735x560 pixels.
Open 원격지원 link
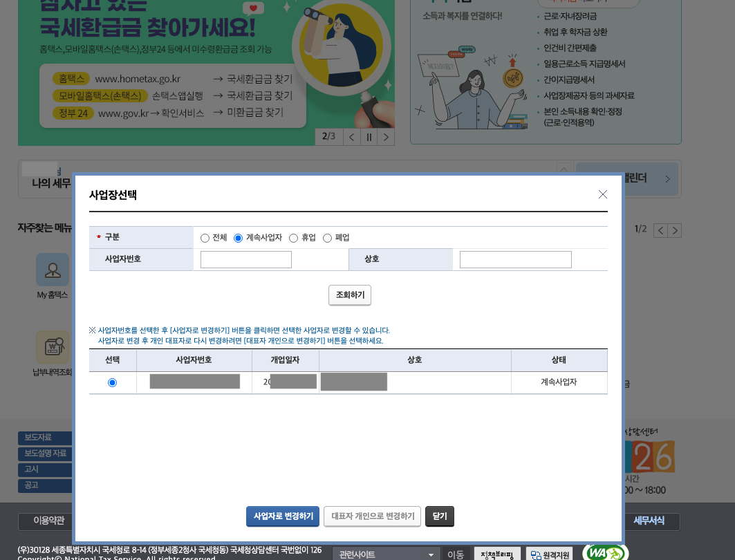pyautogui.click(x=550, y=554)
